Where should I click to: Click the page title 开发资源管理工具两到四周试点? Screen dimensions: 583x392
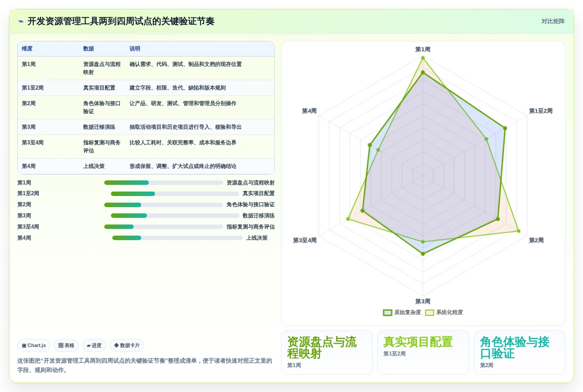[121, 21]
